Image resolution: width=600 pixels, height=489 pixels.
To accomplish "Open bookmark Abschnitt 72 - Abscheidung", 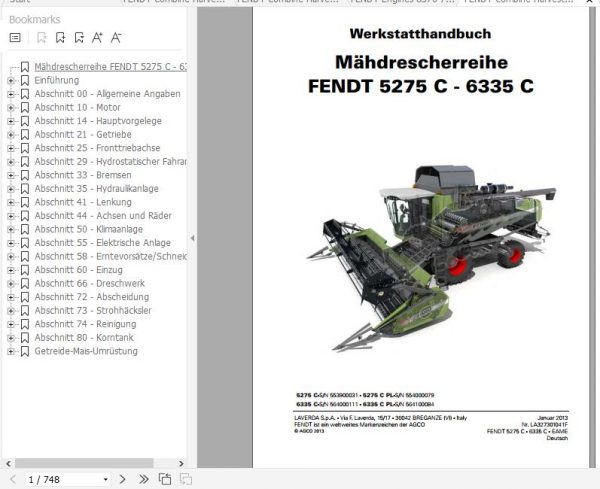I will [92, 297].
